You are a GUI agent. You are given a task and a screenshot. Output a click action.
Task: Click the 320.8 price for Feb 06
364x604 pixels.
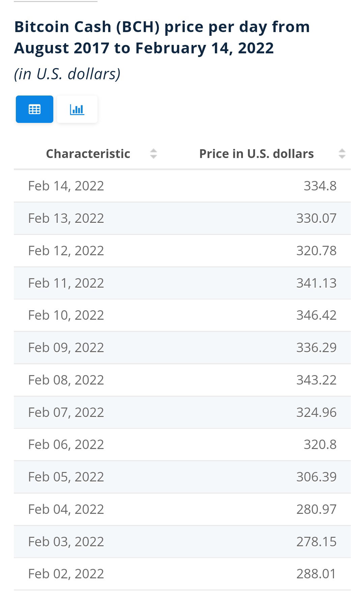tap(320, 444)
